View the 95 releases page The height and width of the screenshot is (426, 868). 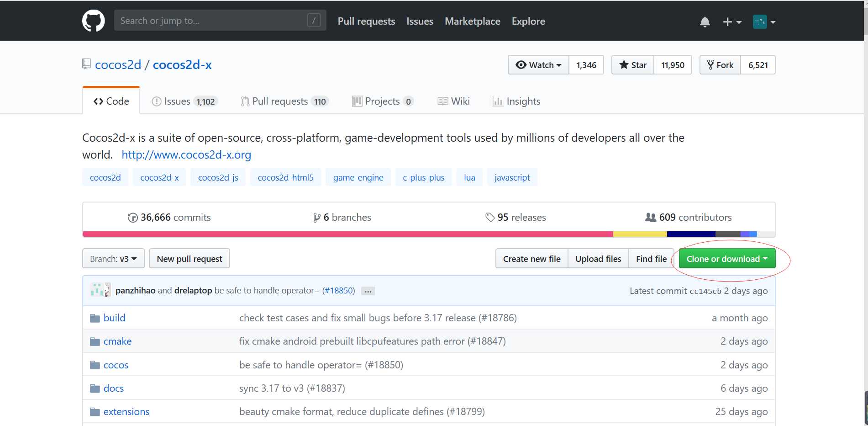coord(516,217)
